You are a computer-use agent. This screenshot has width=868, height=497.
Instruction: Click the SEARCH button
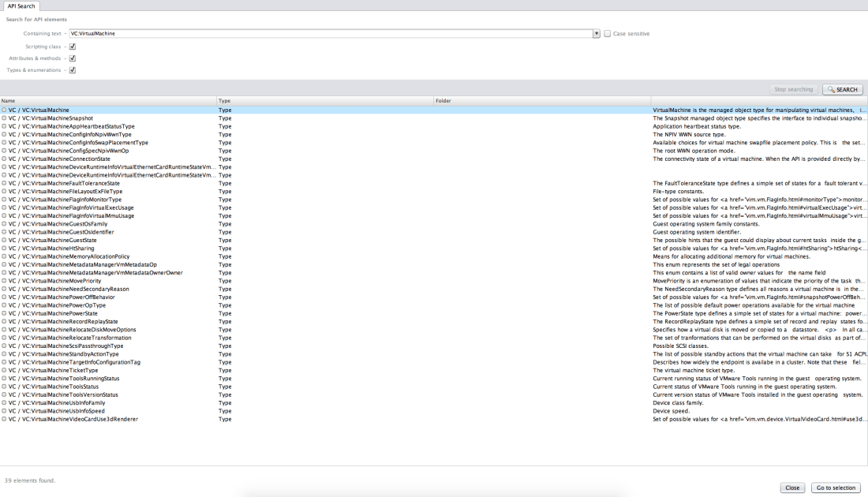843,89
